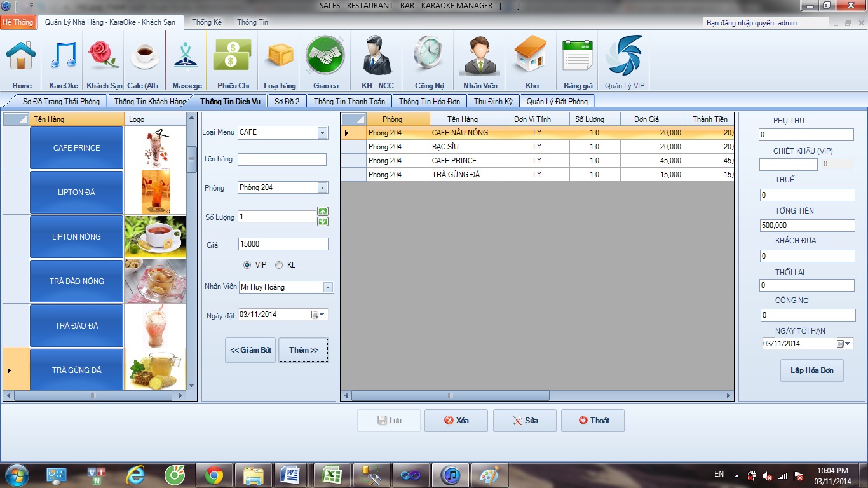Expand Nhân Viên Mr Huy Hoàng dropdown
This screenshot has height=488, width=868.
tap(328, 287)
